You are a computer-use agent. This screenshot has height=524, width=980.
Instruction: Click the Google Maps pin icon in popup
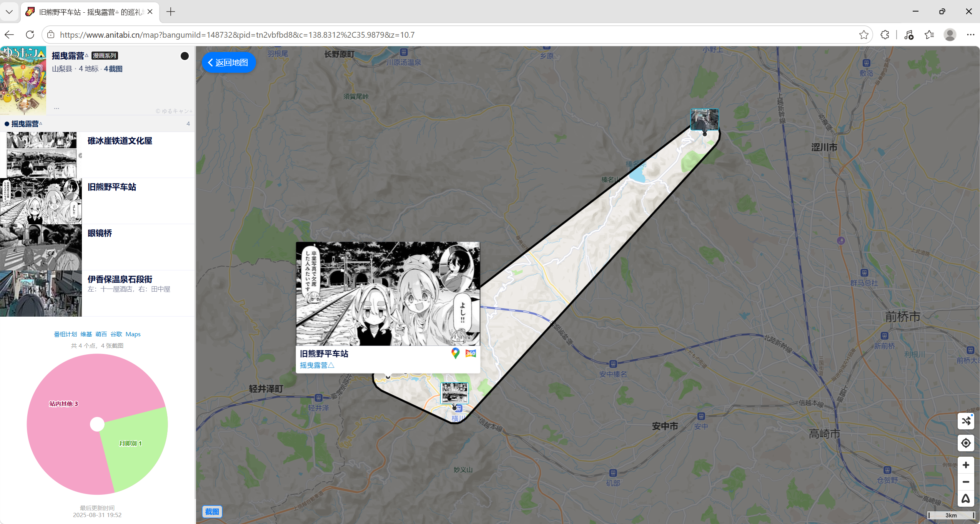[455, 353]
